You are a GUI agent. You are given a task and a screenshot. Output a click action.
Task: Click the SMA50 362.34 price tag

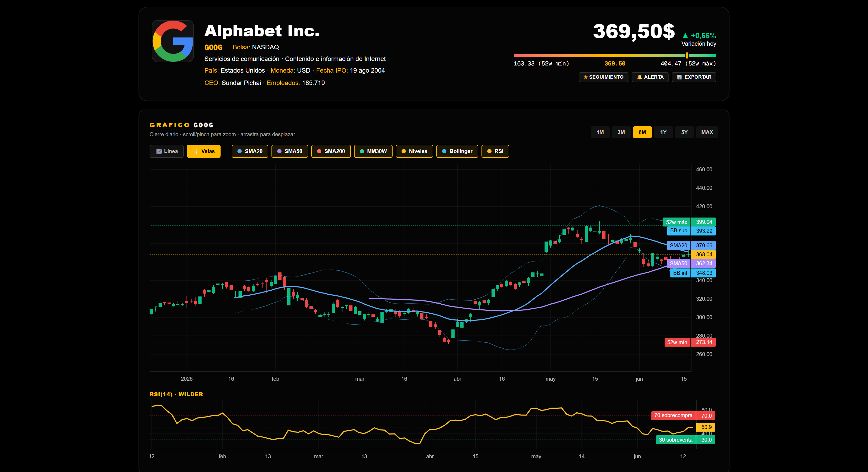tap(691, 264)
